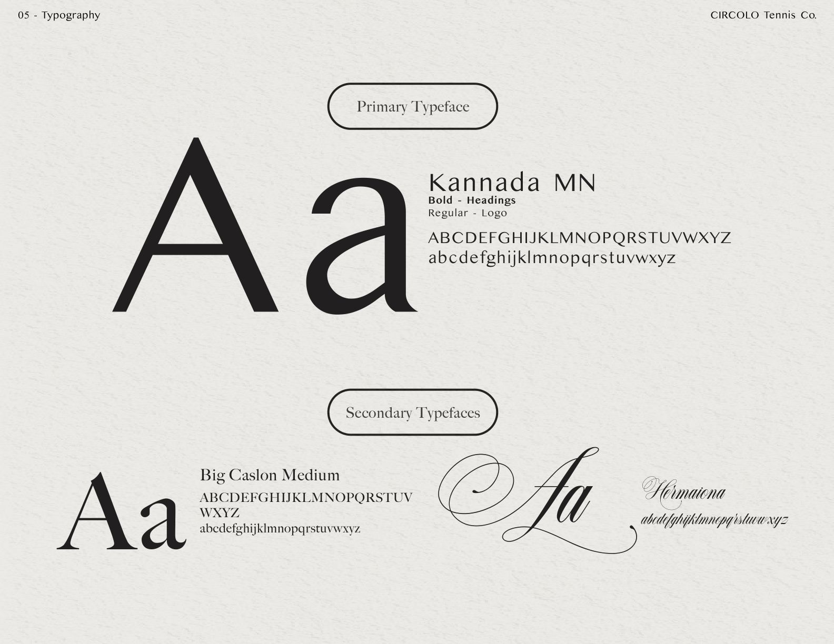Click the Big Caslon 'Aa' specimen
Viewport: 834px width, 644px height.
pyautogui.click(x=122, y=512)
